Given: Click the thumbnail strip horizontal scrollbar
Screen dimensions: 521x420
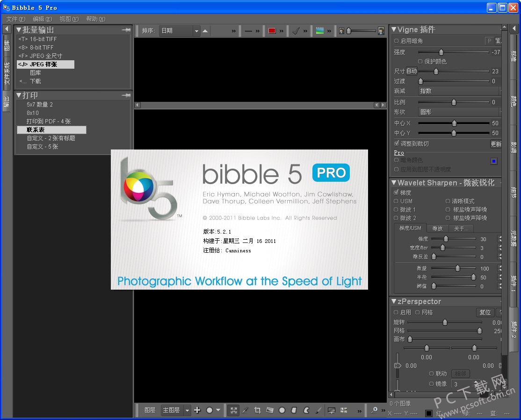Looking at the screenshot, I should click(260, 105).
